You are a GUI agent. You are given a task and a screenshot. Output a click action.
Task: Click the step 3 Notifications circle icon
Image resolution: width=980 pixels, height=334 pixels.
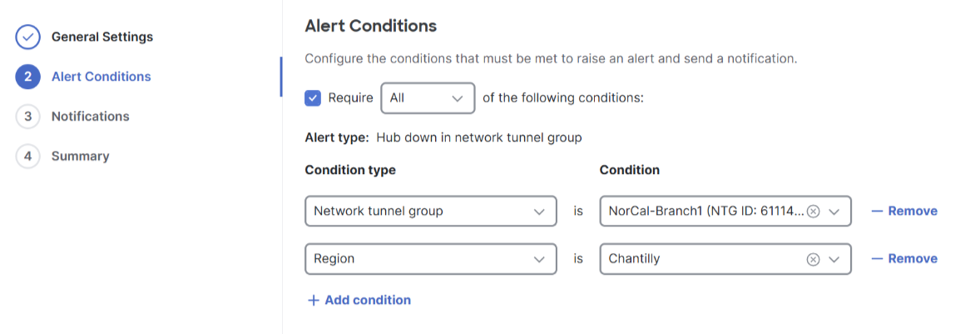coord(27,117)
